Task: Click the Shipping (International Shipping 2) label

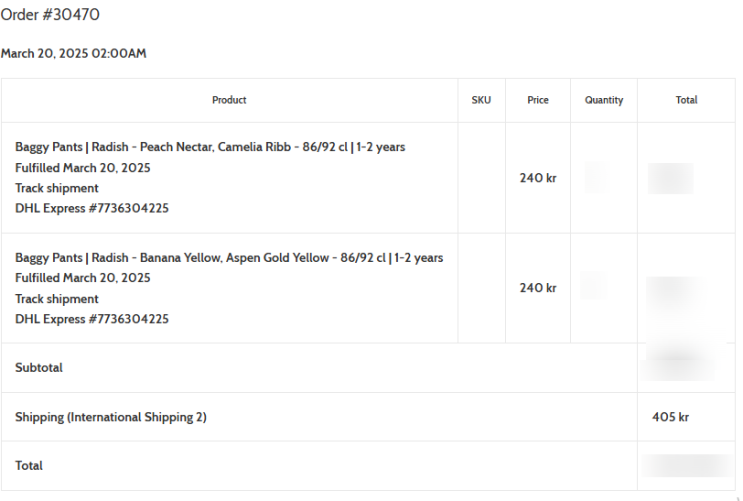Action: point(111,417)
